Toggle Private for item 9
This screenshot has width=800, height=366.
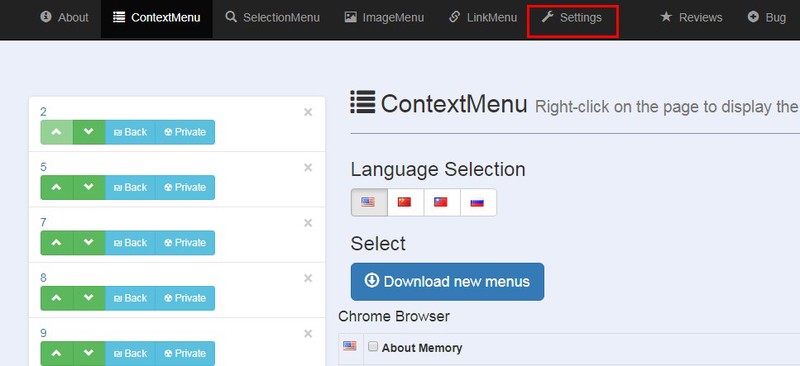tap(185, 353)
